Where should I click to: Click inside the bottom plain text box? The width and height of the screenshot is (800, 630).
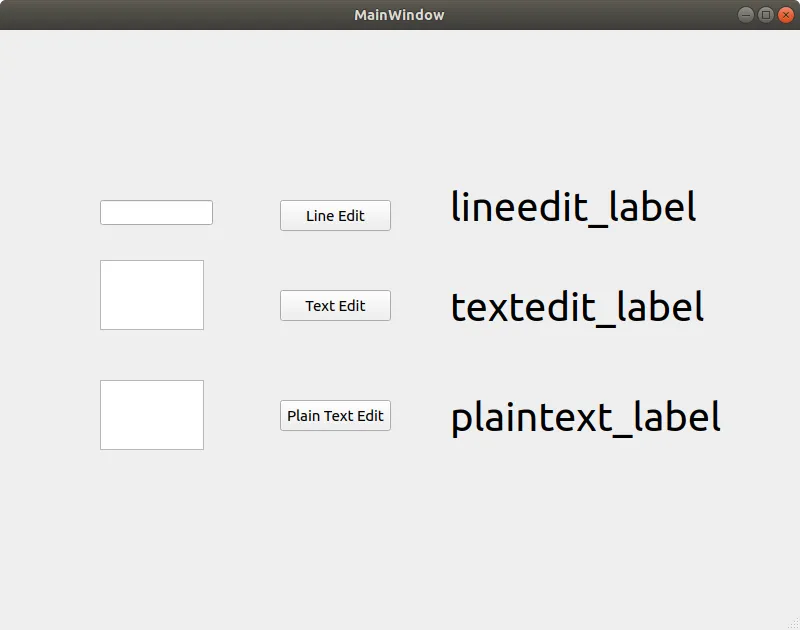point(152,415)
